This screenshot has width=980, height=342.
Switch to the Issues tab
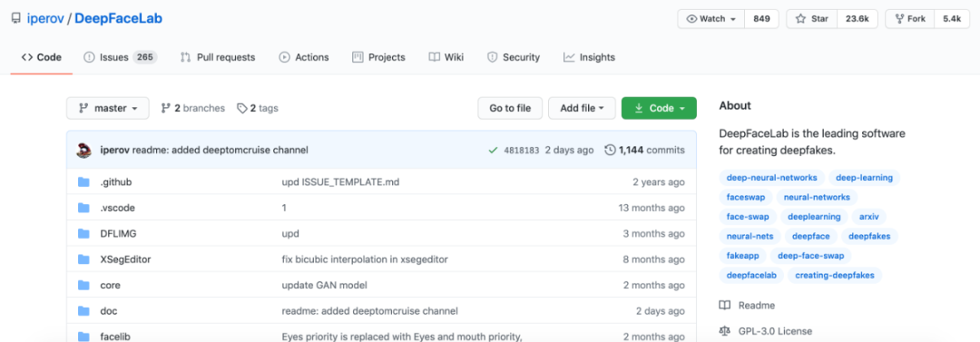[x=120, y=57]
